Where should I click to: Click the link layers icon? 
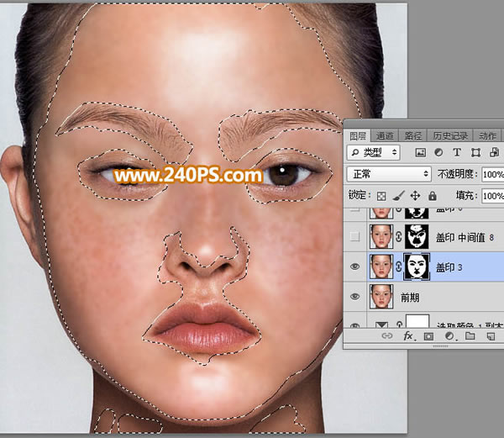point(387,336)
